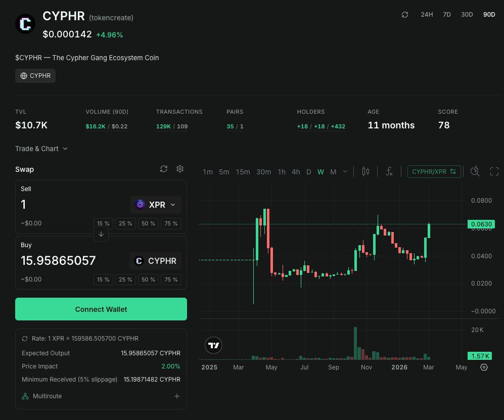Click the chart zoom reset icon
Image resolution: width=504 pixels, height=420 pixels.
click(475, 171)
